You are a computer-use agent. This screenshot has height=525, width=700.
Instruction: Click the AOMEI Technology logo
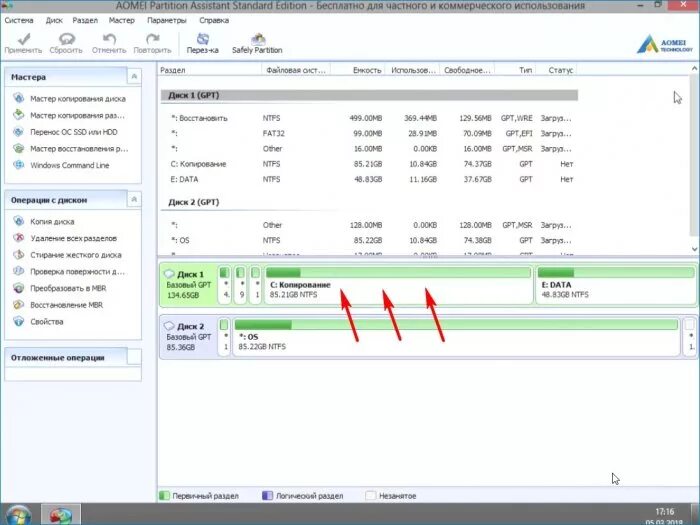[x=664, y=45]
